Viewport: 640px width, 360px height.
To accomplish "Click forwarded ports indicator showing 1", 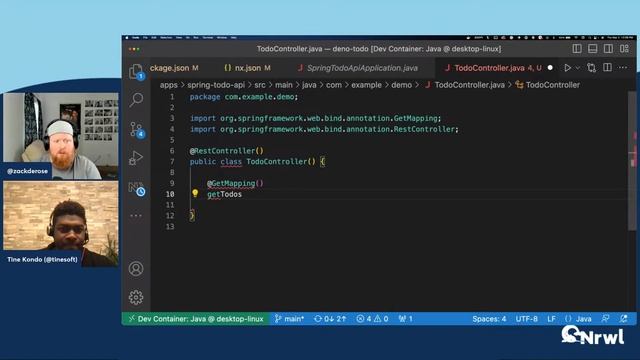I will coord(405,319).
